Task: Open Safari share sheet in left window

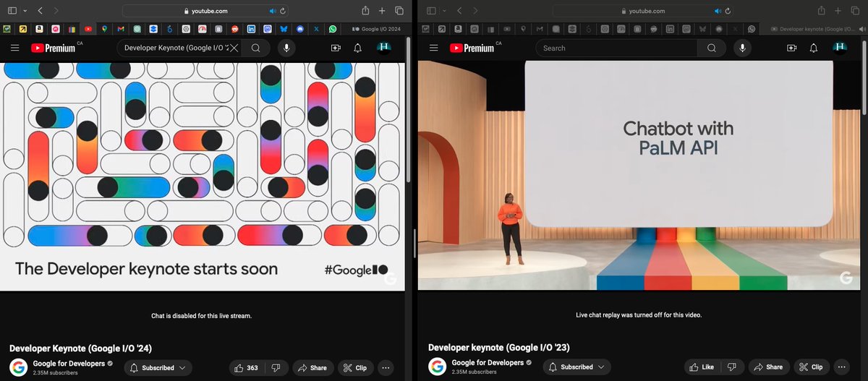Action: (365, 10)
